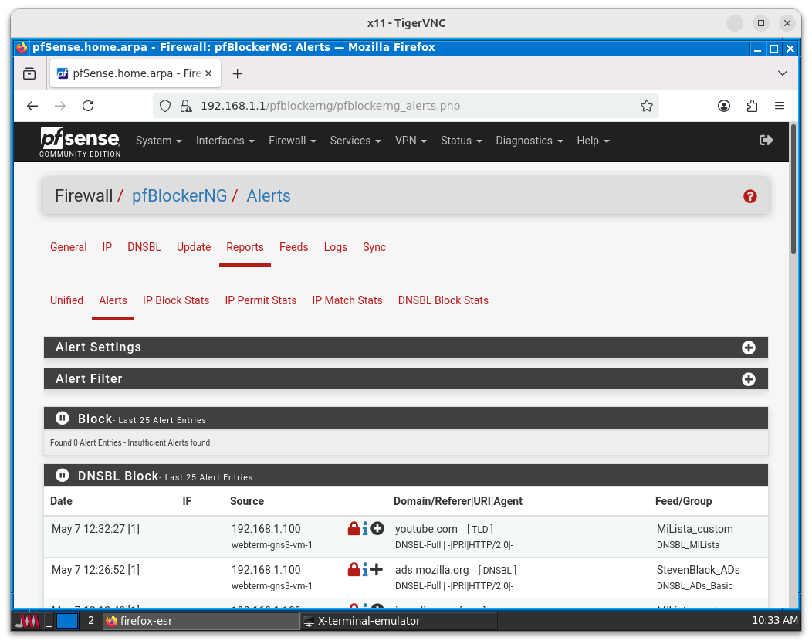The height and width of the screenshot is (644, 812).
Task: Open the IP Permit Stats sub-tab
Action: (x=260, y=300)
